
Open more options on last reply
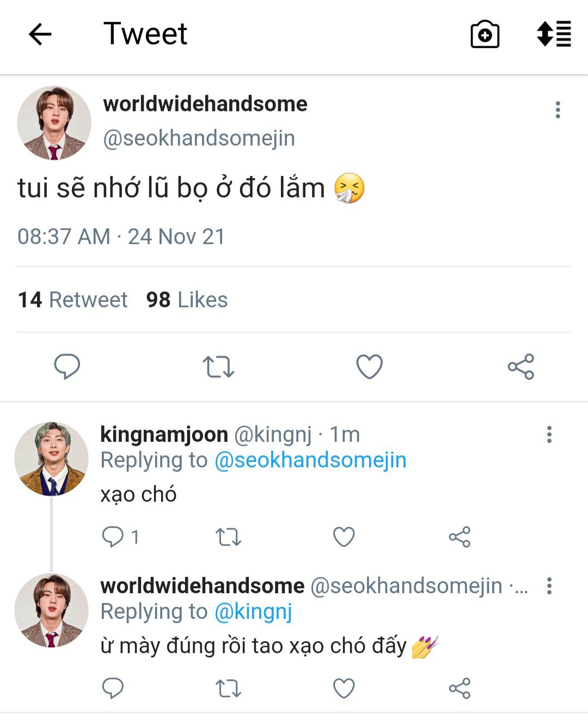tap(549, 586)
